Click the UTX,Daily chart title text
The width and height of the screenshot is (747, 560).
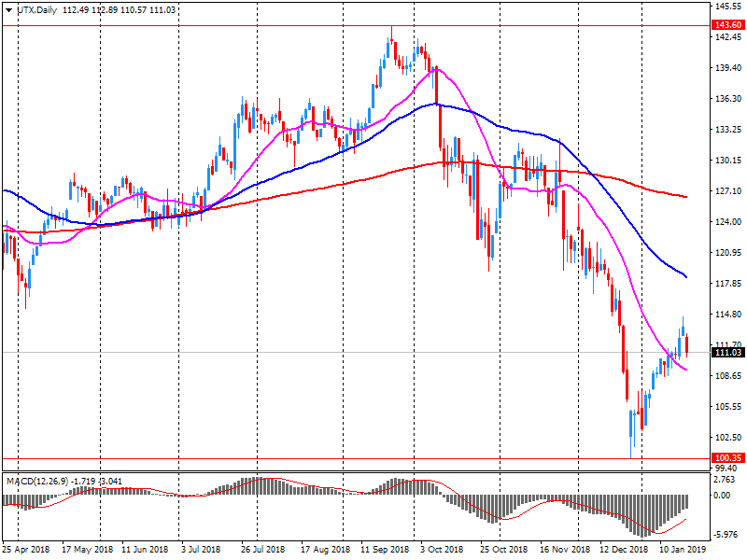(x=36, y=10)
